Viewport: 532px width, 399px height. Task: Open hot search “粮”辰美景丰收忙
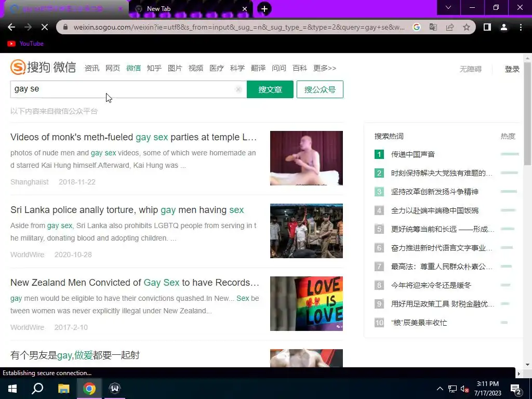419,323
